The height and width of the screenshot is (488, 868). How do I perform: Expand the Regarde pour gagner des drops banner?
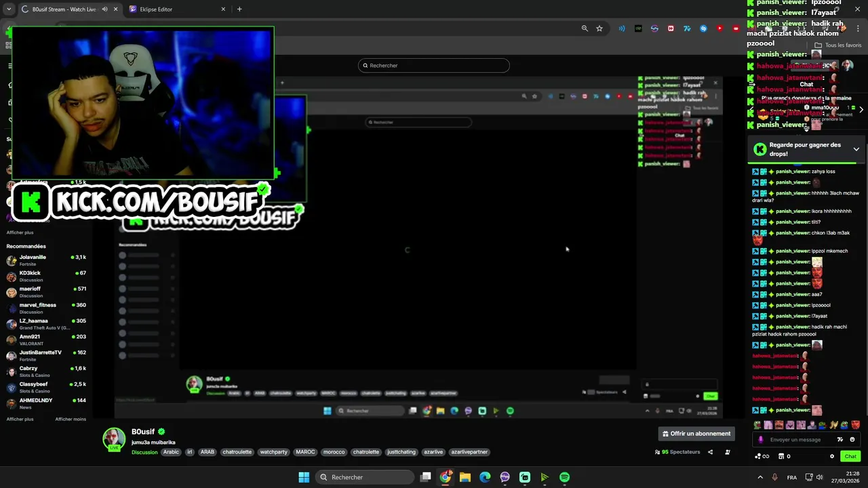(856, 149)
